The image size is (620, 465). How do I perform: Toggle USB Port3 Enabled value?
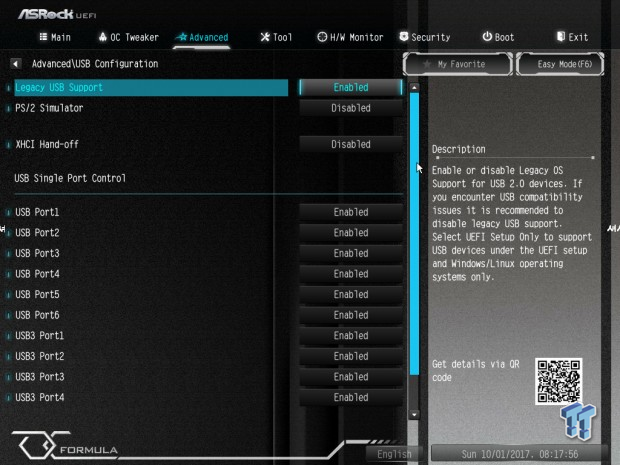[x=351, y=253]
